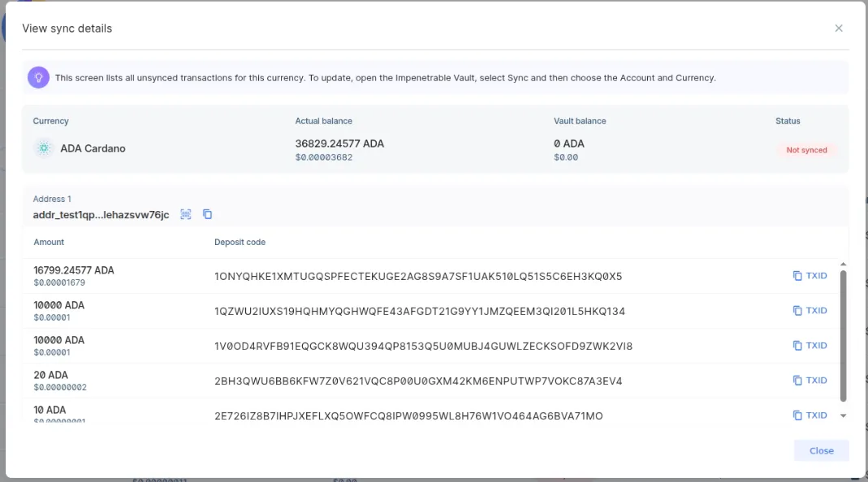Screen dimensions: 868x482
Task: Click the ADA Cardano currency name
Action: click(93, 148)
